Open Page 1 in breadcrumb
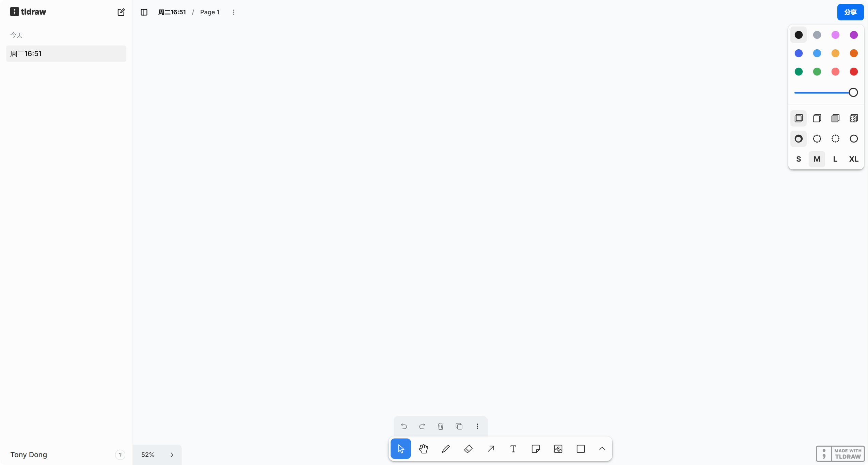This screenshot has height=465, width=868. coord(209,12)
